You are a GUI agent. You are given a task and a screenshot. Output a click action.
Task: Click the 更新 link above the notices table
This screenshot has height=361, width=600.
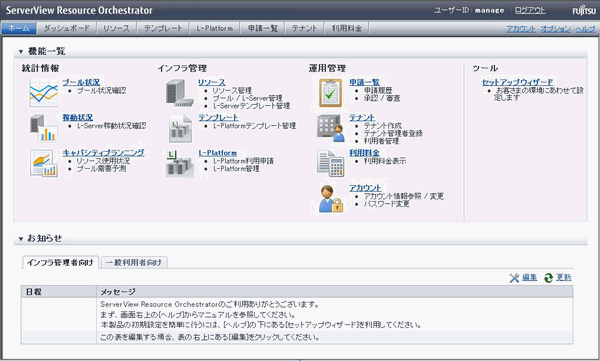tap(564, 277)
